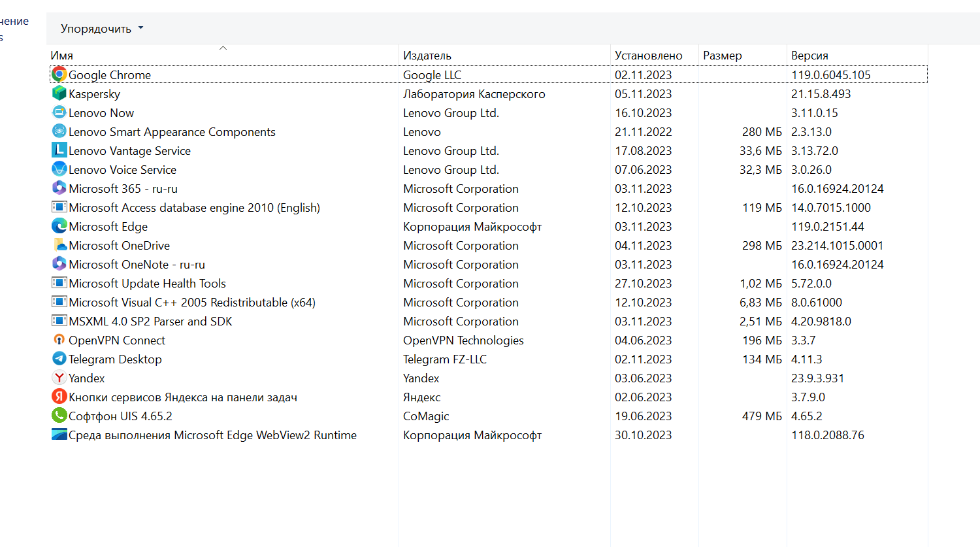Open the Упорядочить dropdown menu
This screenshot has height=547, width=980.
pyautogui.click(x=101, y=29)
